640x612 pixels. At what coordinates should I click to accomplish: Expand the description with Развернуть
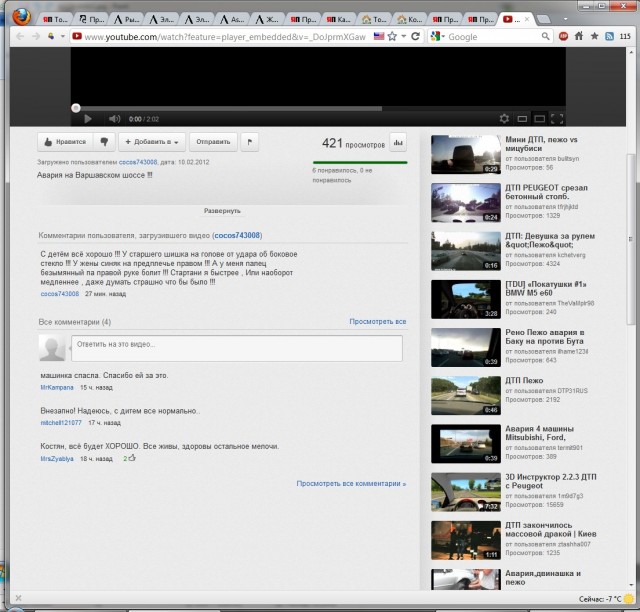pyautogui.click(x=222, y=211)
